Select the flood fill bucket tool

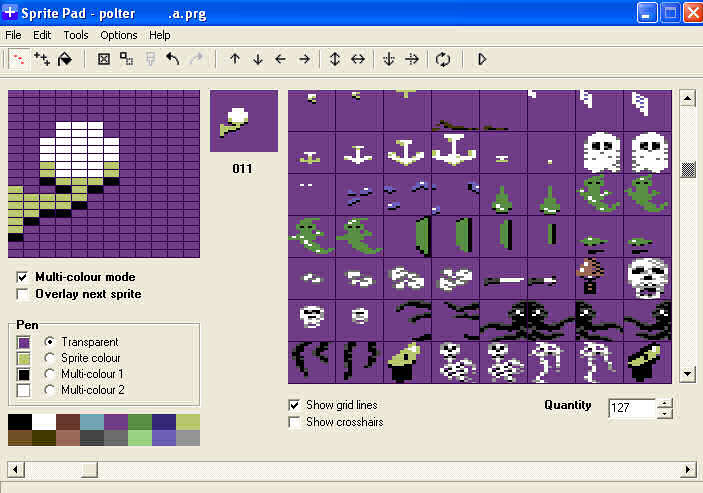[65, 59]
